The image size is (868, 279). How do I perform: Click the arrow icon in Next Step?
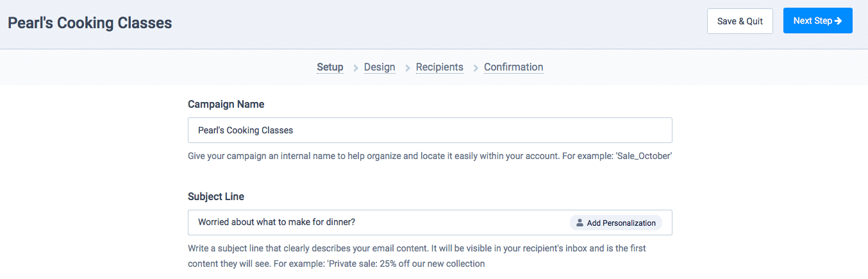point(838,21)
